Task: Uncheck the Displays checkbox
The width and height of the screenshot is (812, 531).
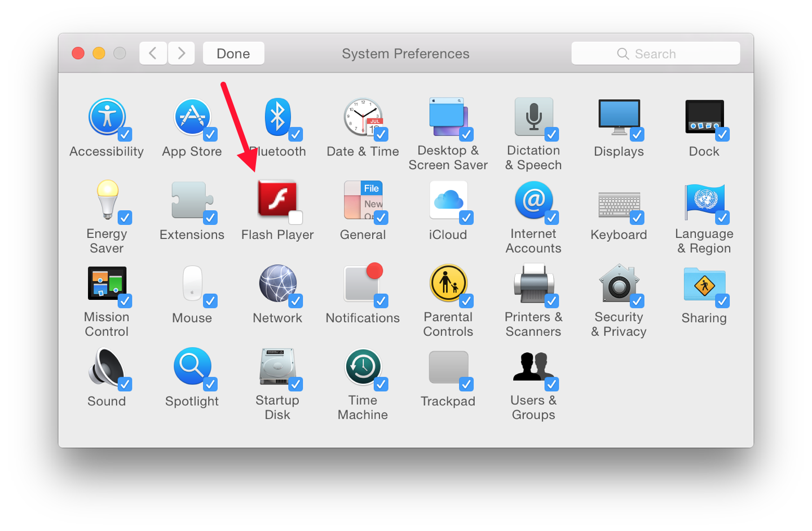Action: click(637, 134)
